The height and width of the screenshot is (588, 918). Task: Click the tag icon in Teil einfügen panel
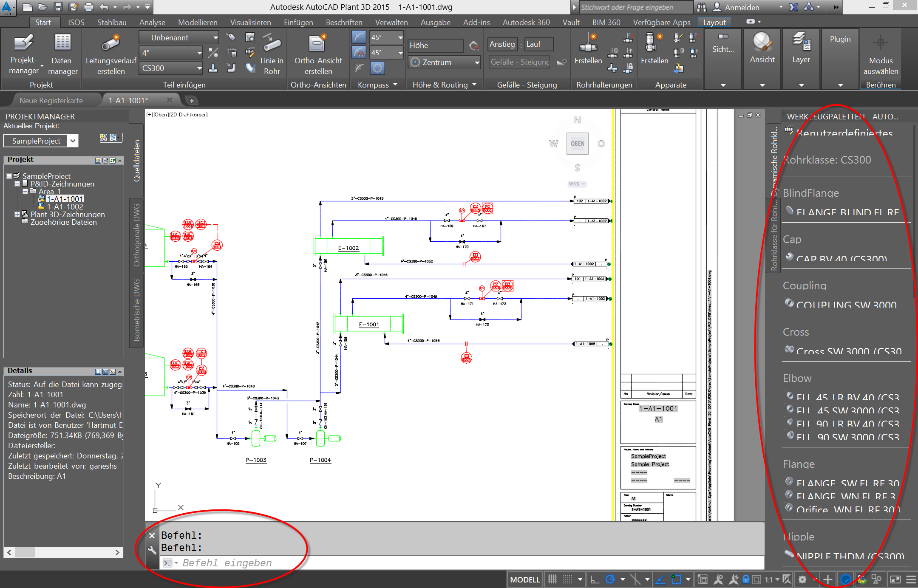[231, 37]
